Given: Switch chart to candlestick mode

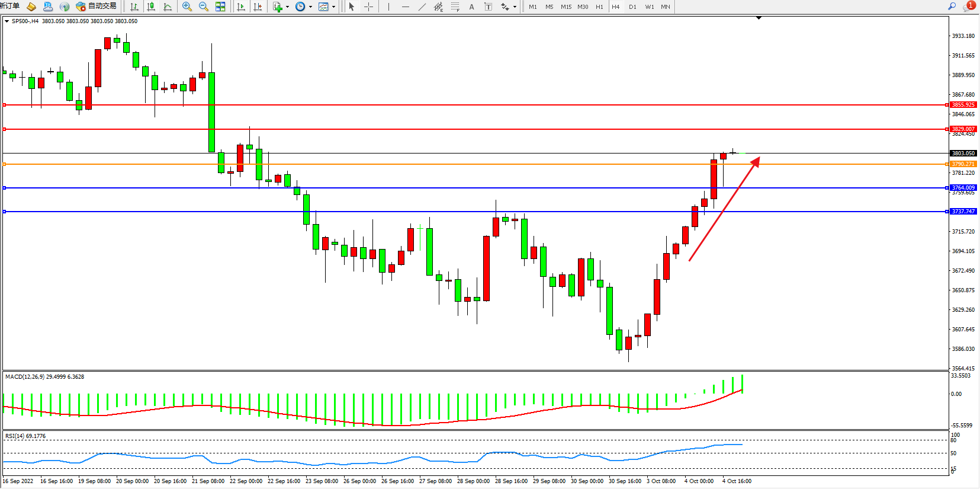Looking at the screenshot, I should [x=151, y=7].
